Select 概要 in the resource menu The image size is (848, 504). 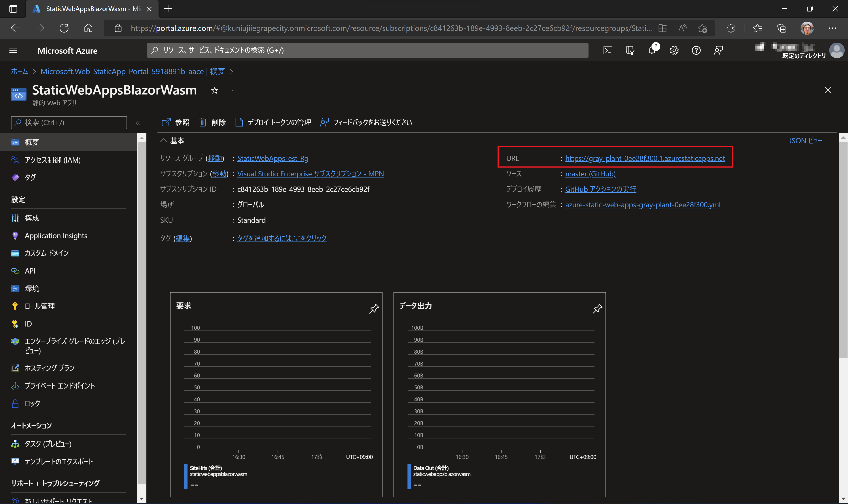pyautogui.click(x=69, y=142)
